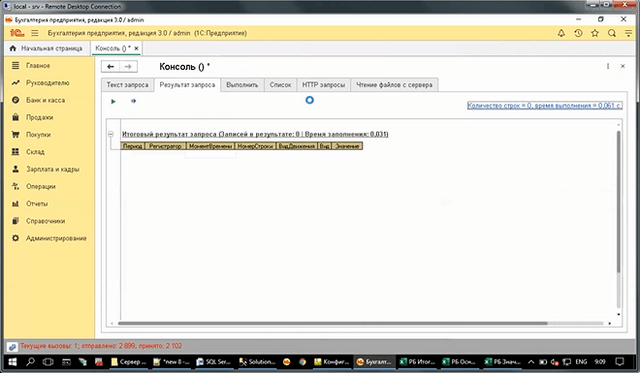640x373 pixels.
Task: Click the forward arrow navigation button
Action: tap(128, 67)
